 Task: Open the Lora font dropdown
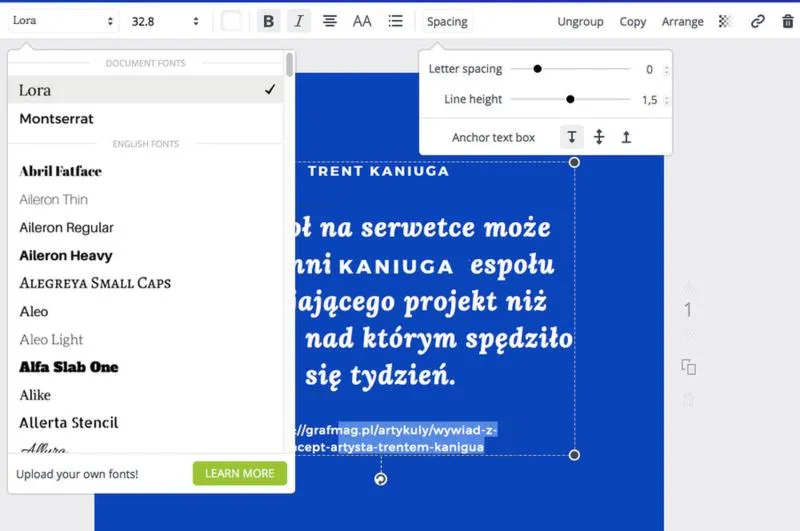point(63,21)
